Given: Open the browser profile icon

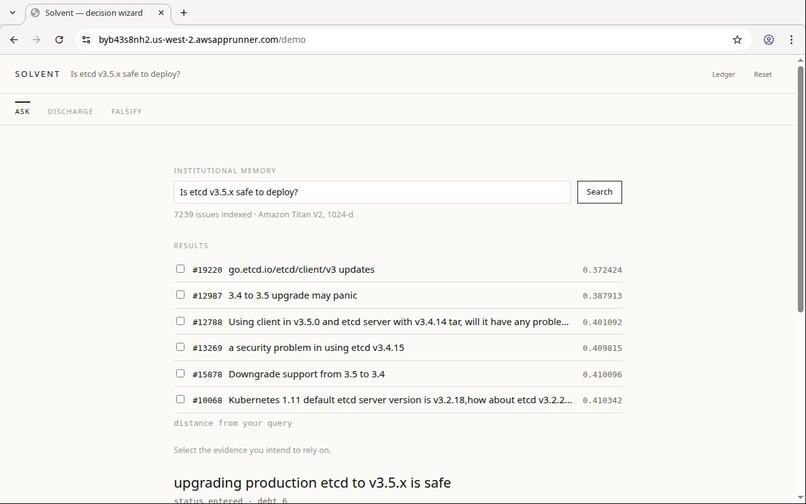Looking at the screenshot, I should (x=768, y=40).
